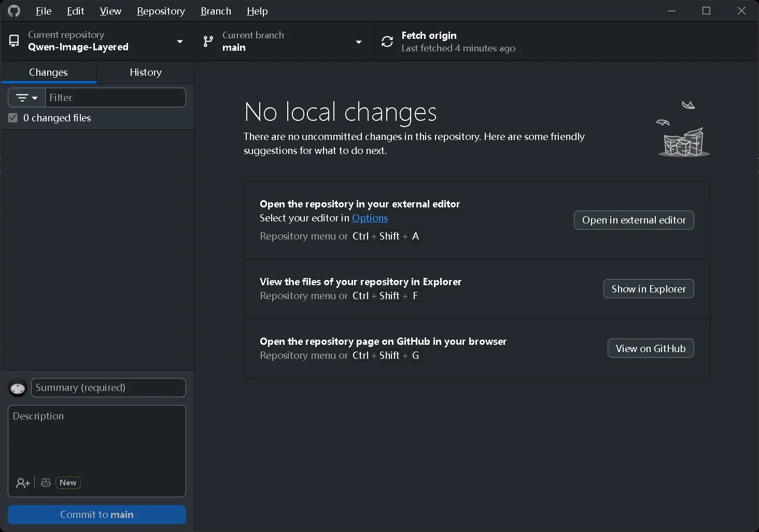The image size is (759, 532).
Task: Click the Fetch origin sync icon
Action: pos(387,41)
